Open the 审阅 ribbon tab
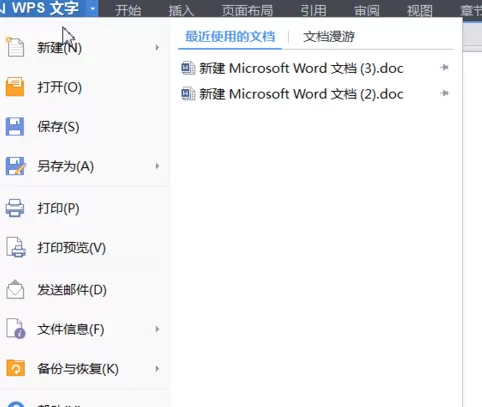This screenshot has width=482, height=407. [x=367, y=10]
